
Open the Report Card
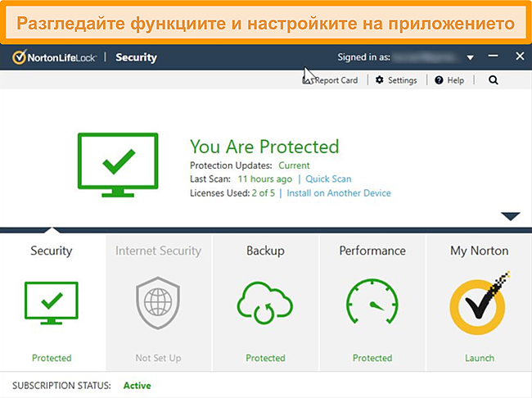click(x=330, y=80)
